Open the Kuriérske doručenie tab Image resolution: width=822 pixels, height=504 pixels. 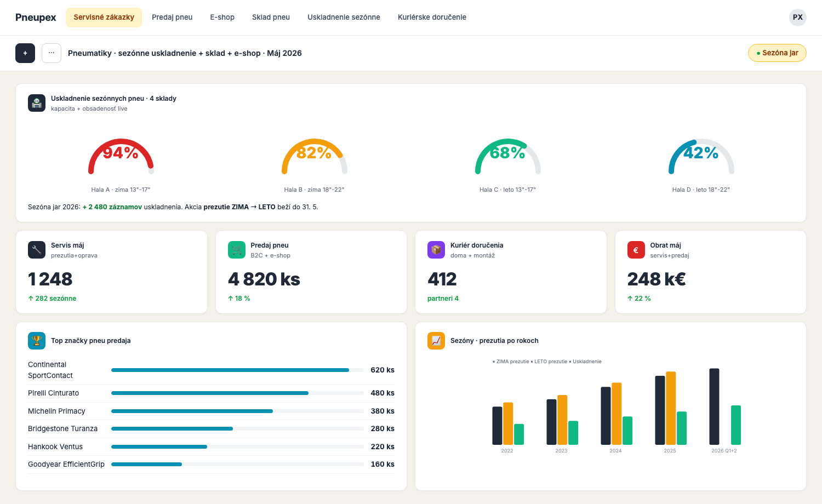(432, 18)
